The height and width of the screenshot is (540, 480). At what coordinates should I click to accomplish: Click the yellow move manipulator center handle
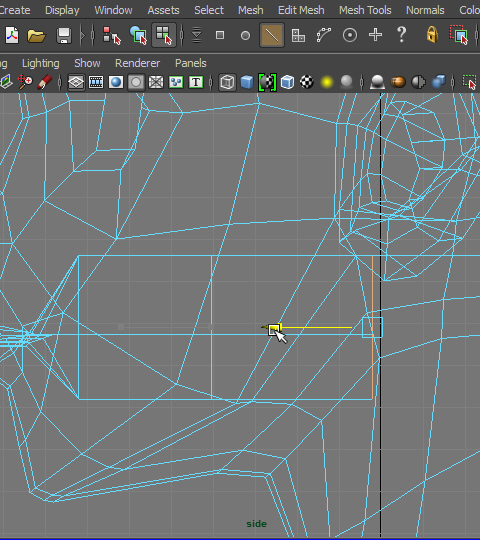coord(273,329)
